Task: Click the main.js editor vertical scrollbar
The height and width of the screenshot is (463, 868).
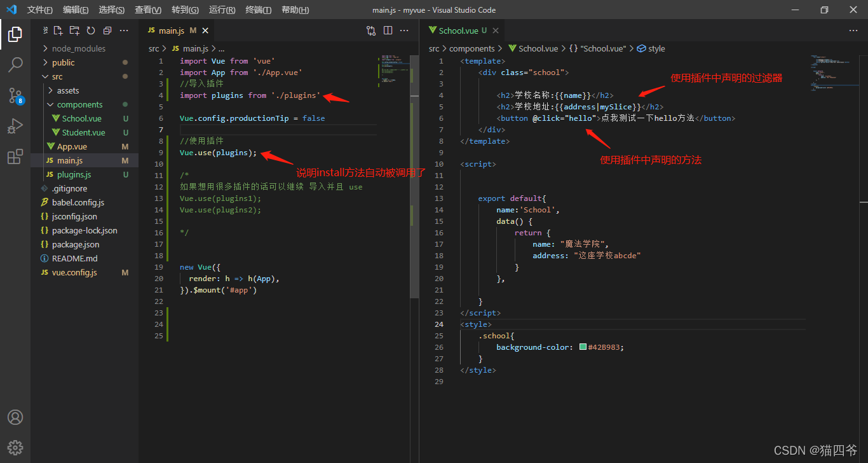Action: coord(414,176)
